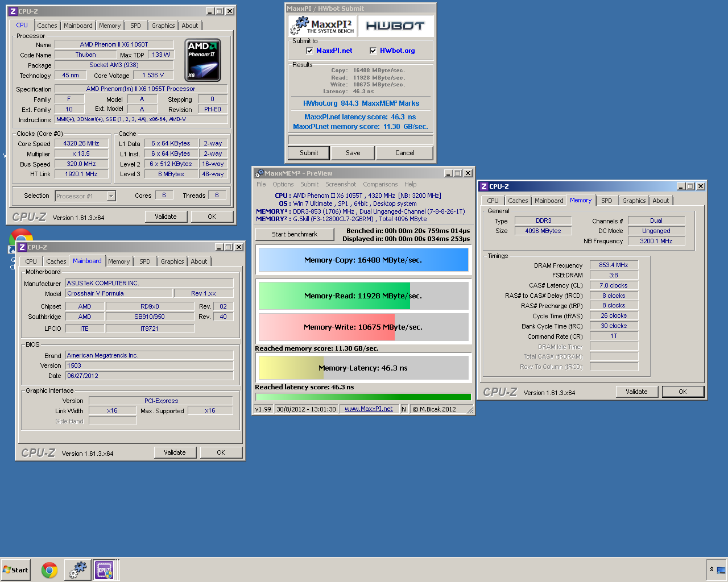Click the Thuban code name field

tap(85, 55)
